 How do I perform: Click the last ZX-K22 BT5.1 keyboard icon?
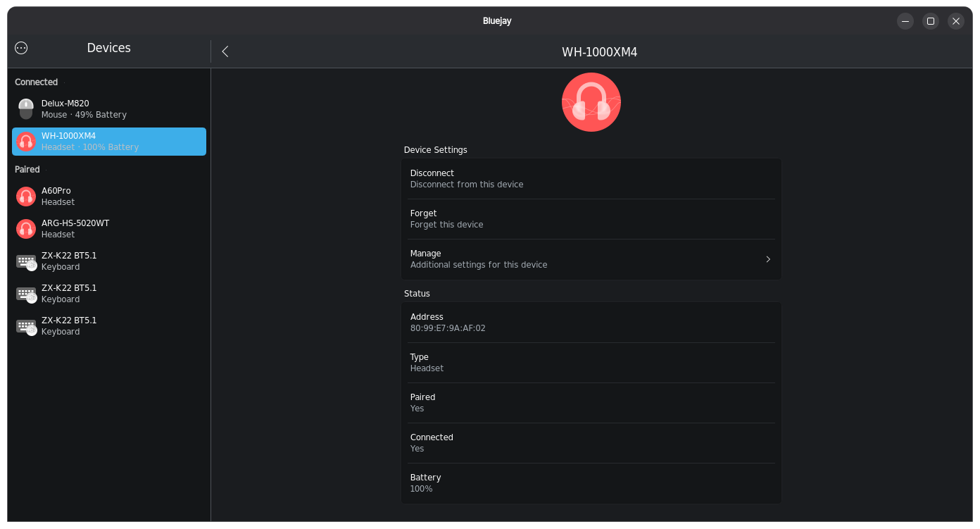coord(26,326)
